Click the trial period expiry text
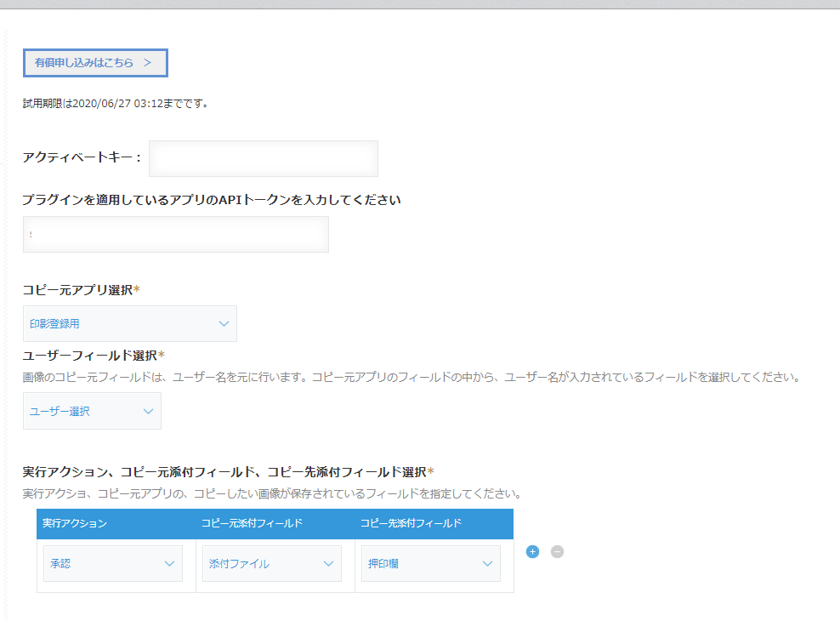This screenshot has height=621, width=840. (116, 104)
